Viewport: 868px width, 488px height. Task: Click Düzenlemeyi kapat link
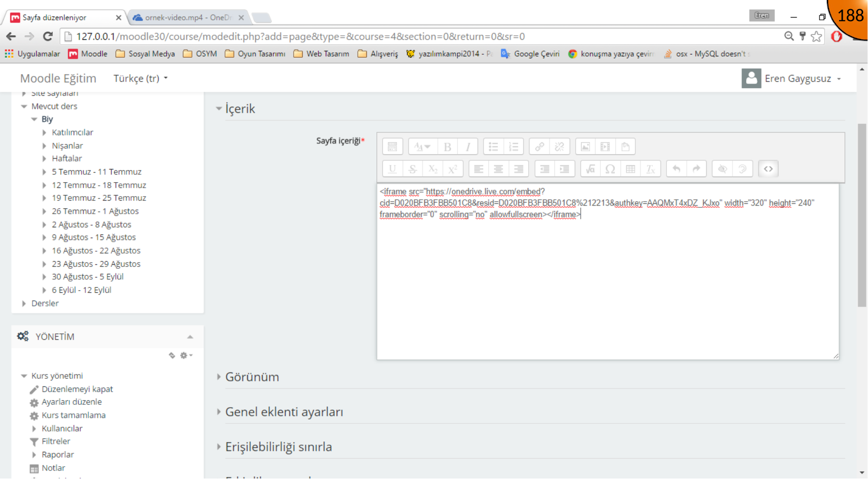pos(77,389)
